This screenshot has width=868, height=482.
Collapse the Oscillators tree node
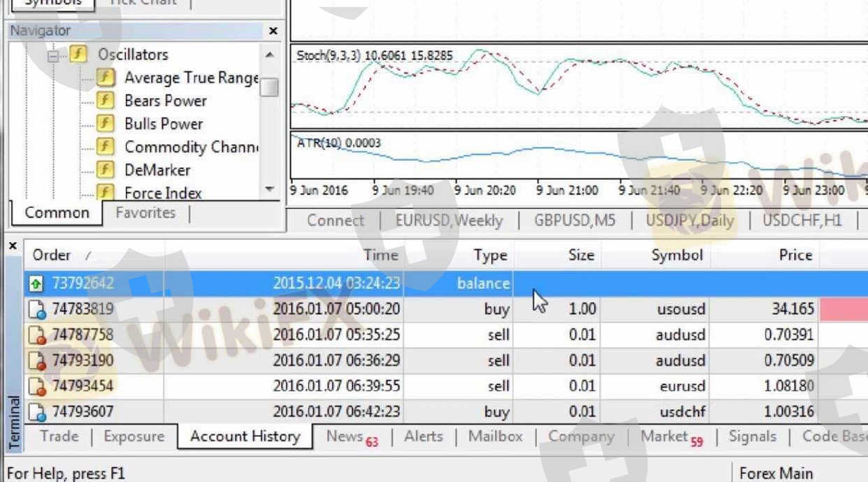click(x=54, y=55)
